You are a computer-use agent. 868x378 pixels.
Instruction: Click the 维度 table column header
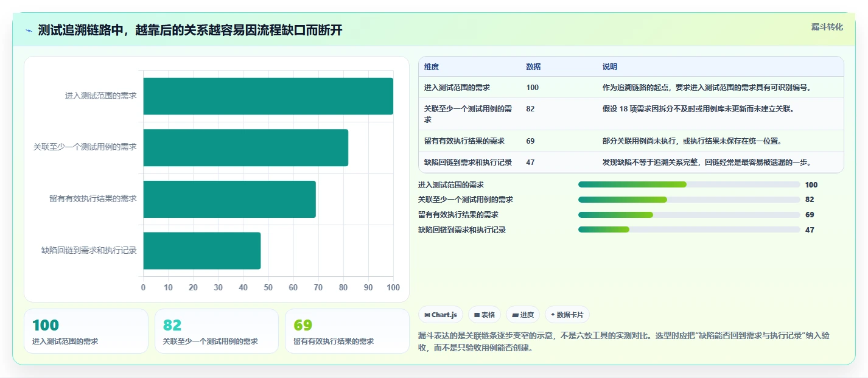point(432,67)
